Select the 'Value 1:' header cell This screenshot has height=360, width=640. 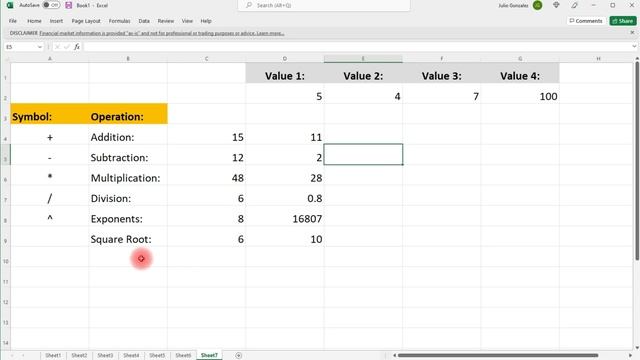[285, 73]
